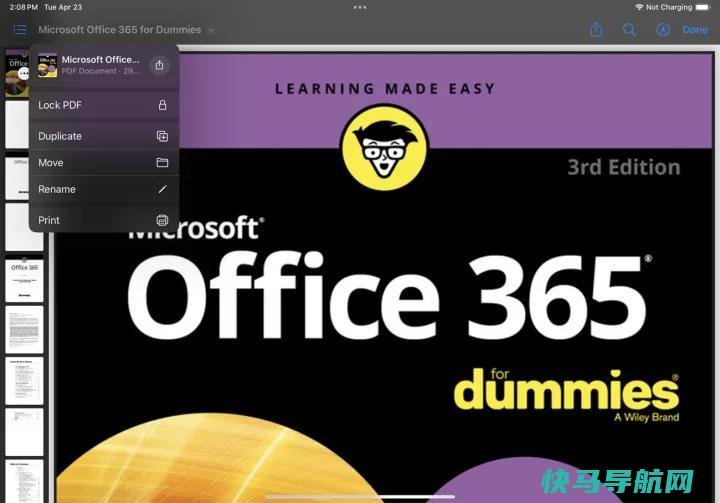Choose Lock PDF from the menu

[104, 105]
